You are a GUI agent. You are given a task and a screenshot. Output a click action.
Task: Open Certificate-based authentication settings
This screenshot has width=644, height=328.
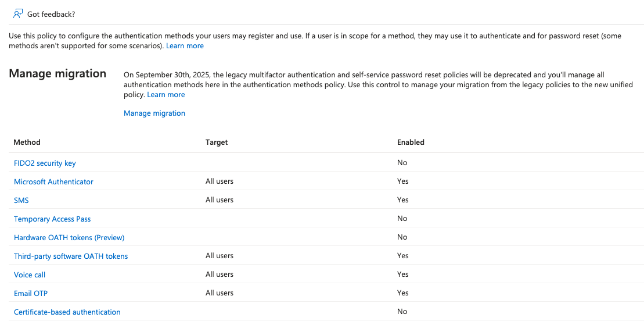(x=67, y=312)
